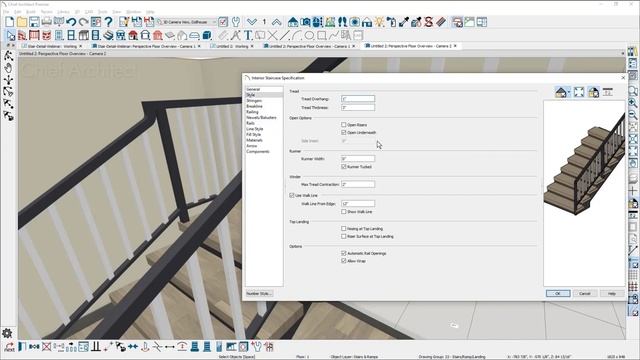Viewport: 640px width, 360px height.
Task: Click the New Plan file icon
Action: click(10, 22)
